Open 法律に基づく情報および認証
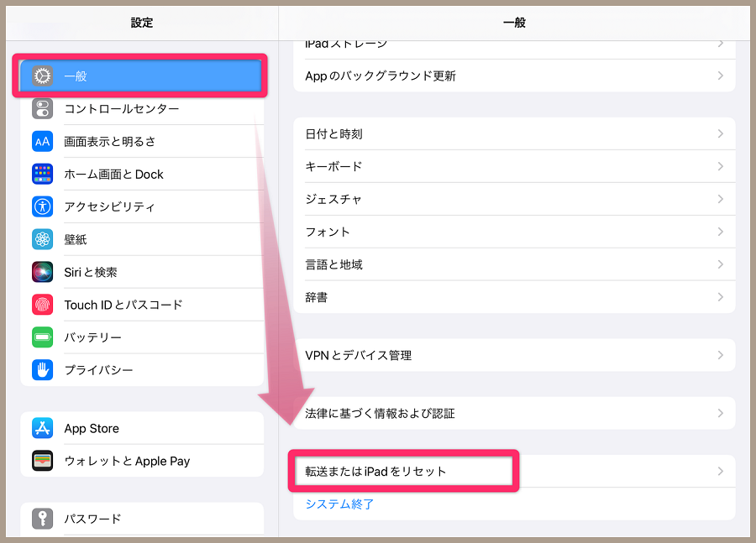Viewport: 756px width, 543px height. pyautogui.click(x=514, y=414)
